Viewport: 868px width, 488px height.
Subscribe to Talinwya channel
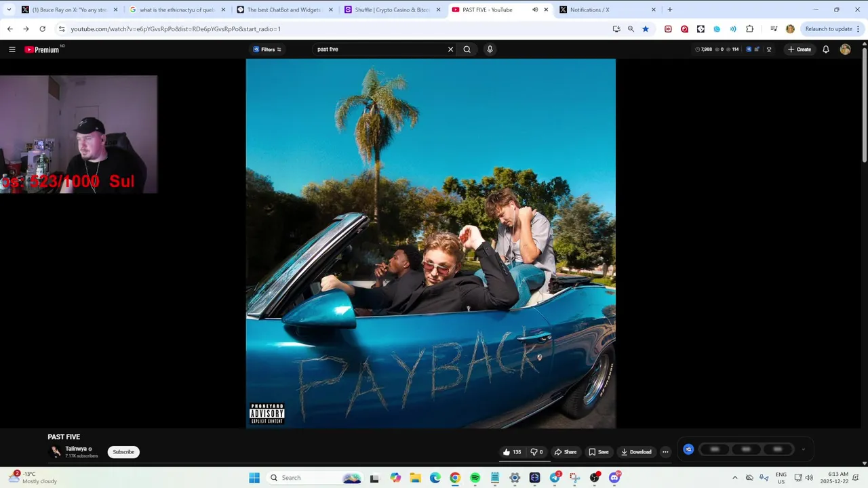(123, 452)
